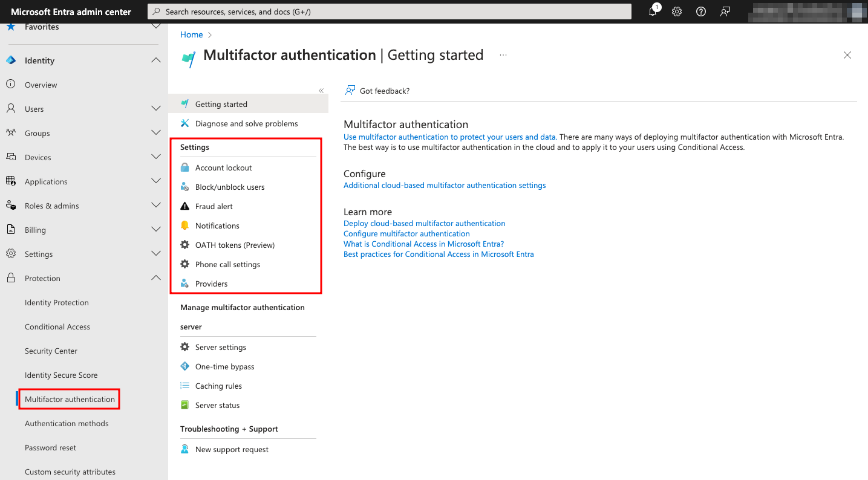Click the search resources input field
Viewport: 868px width, 480px height.
pos(390,11)
